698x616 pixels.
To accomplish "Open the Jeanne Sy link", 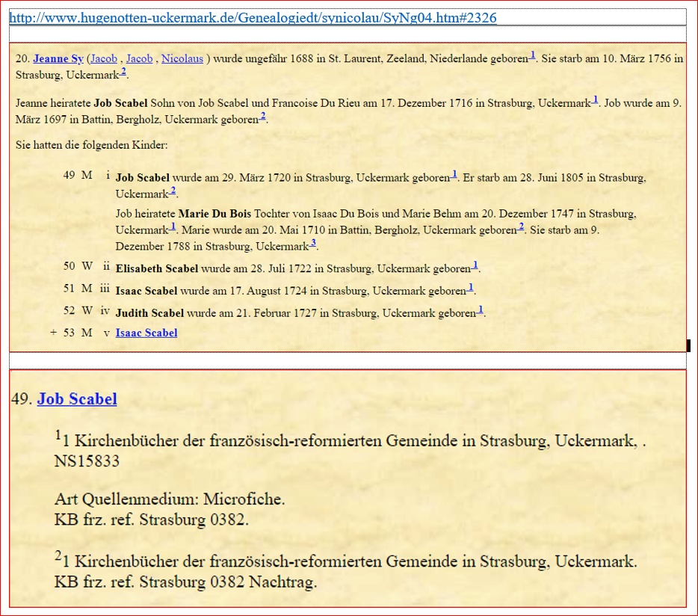I will coord(58,59).
